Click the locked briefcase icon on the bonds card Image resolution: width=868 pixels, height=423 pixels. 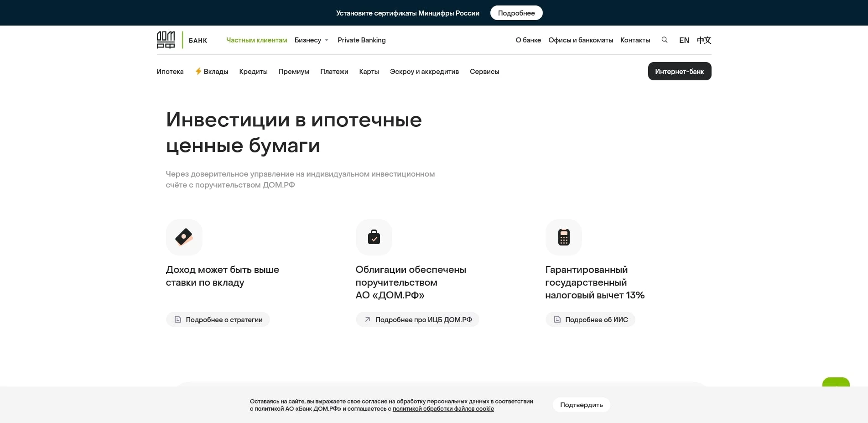(374, 237)
